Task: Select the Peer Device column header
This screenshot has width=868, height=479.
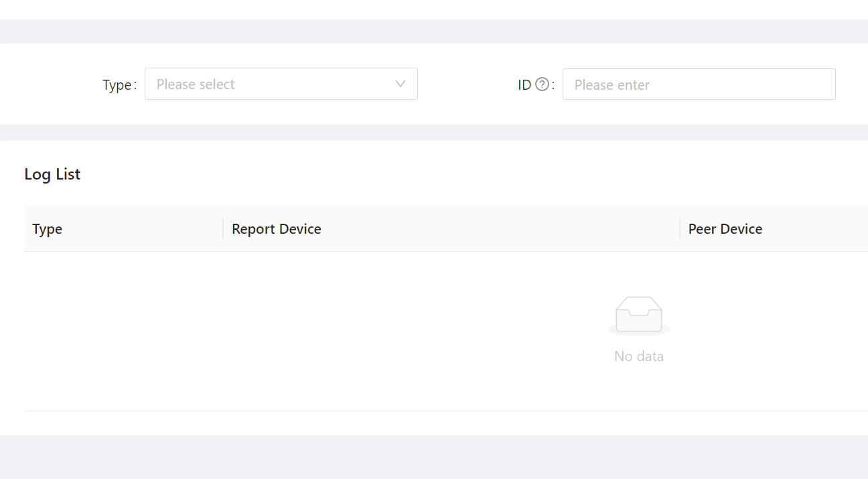Action: pos(725,228)
